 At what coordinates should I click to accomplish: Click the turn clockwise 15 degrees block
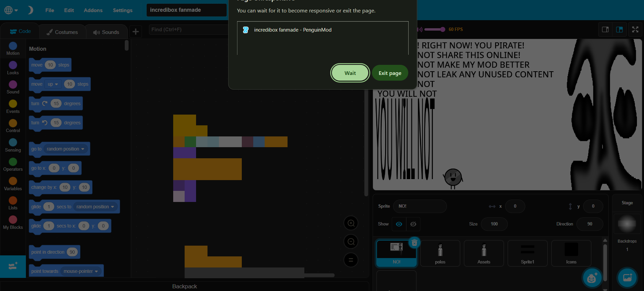[56, 103]
